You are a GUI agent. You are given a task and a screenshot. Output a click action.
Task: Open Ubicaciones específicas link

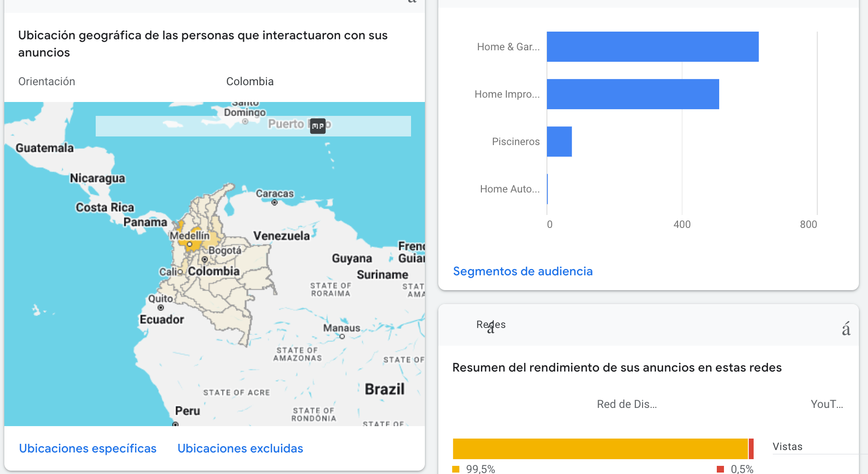[88, 449]
